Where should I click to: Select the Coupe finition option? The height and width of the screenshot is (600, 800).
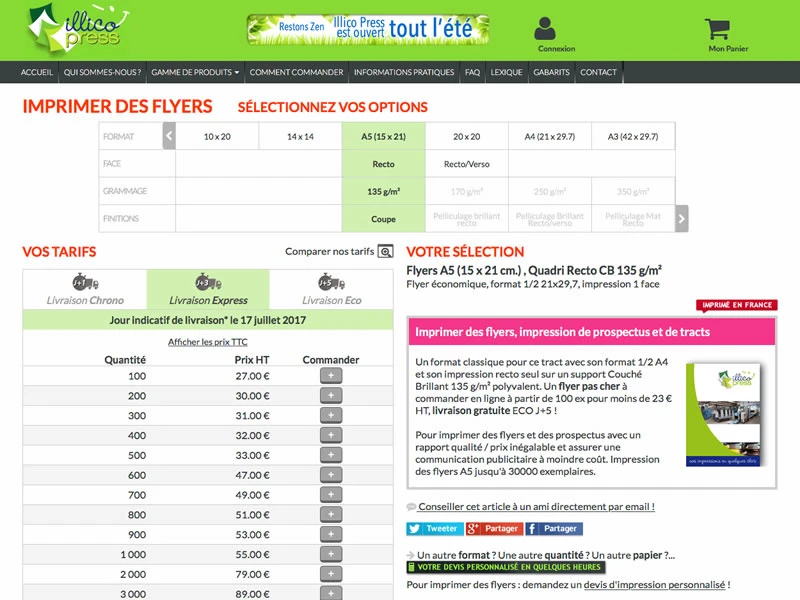coord(384,219)
